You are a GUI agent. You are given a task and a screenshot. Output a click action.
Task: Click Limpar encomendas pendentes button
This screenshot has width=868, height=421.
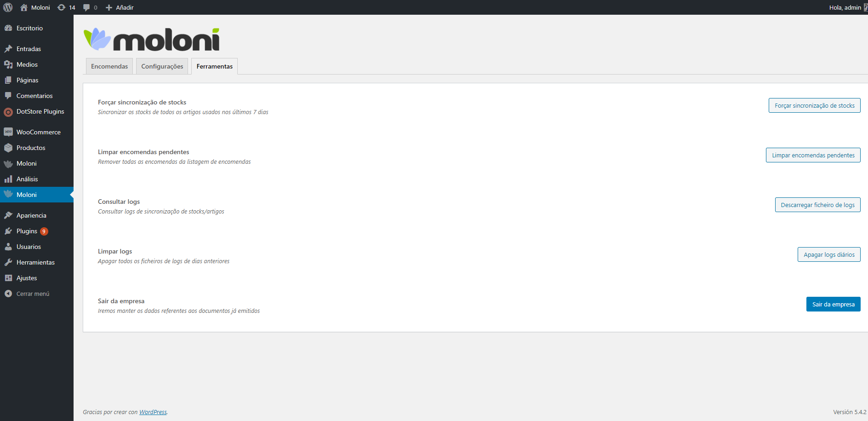click(x=813, y=155)
